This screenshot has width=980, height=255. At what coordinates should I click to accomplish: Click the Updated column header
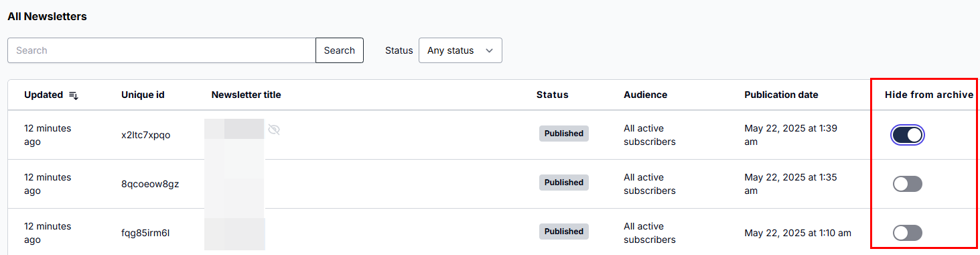coord(44,95)
